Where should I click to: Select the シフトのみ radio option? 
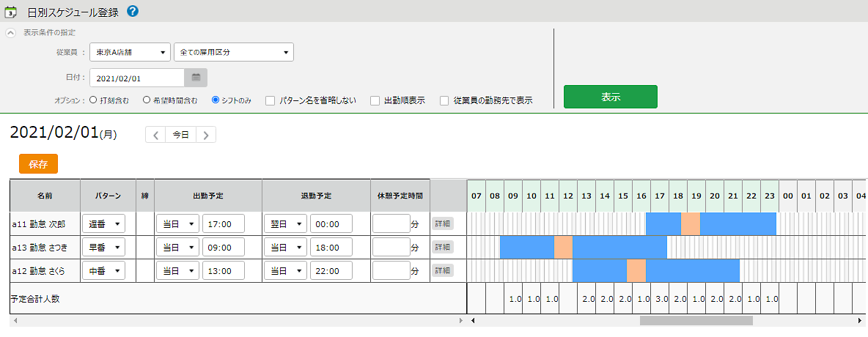point(216,100)
